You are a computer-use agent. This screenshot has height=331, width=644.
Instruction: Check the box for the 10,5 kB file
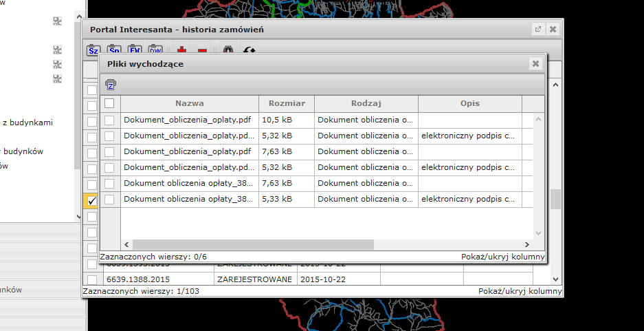click(x=109, y=120)
